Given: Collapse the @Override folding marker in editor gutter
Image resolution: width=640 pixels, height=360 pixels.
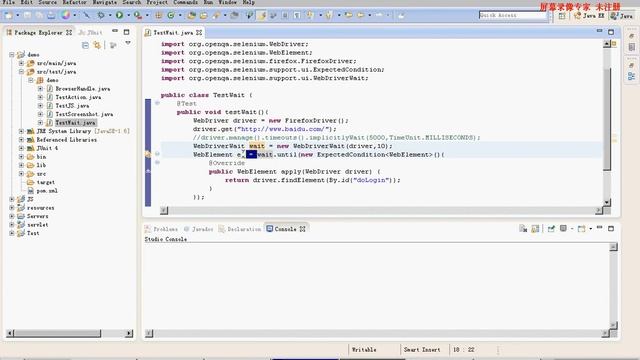Looking at the screenshot, I should point(157,162).
